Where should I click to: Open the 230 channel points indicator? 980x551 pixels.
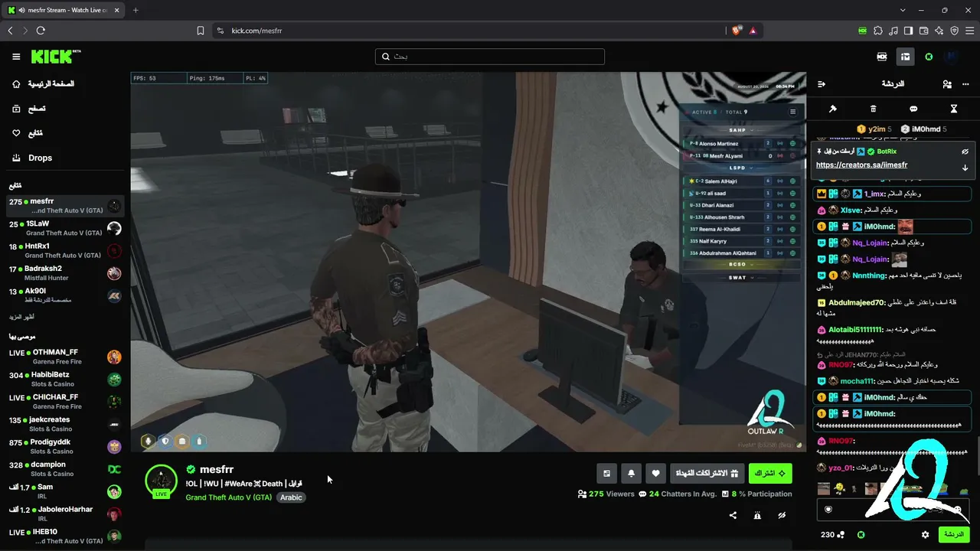(833, 534)
